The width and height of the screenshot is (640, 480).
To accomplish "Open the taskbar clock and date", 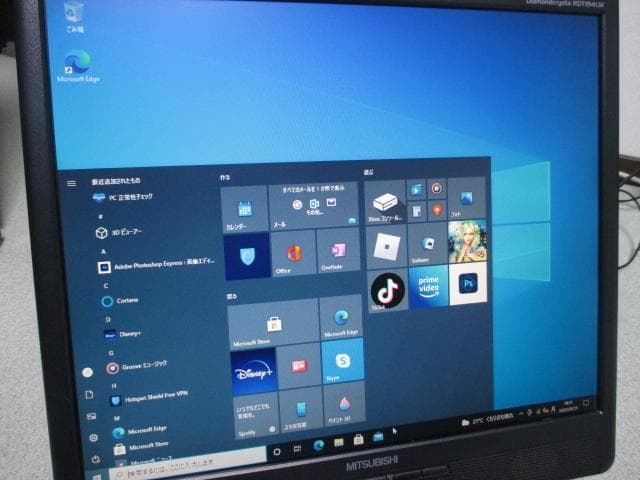I will 568,406.
